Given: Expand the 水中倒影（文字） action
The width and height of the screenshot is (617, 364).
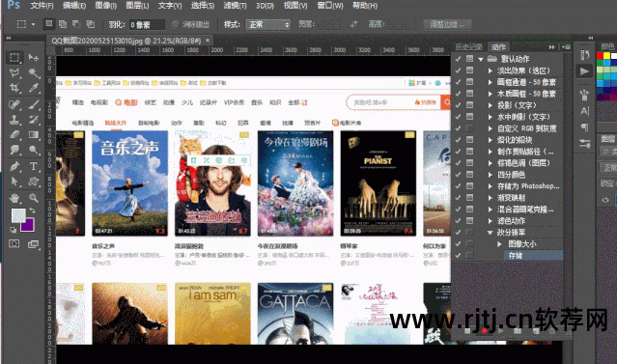Looking at the screenshot, I should [491, 117].
